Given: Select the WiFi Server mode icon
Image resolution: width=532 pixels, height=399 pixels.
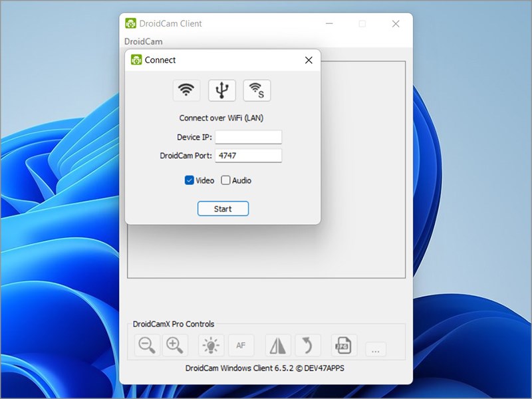Looking at the screenshot, I should (x=257, y=90).
